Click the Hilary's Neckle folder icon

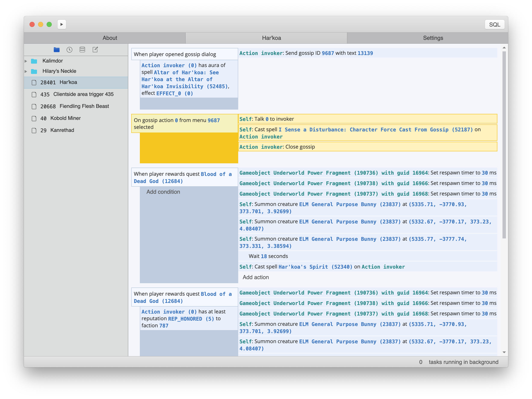(x=34, y=71)
